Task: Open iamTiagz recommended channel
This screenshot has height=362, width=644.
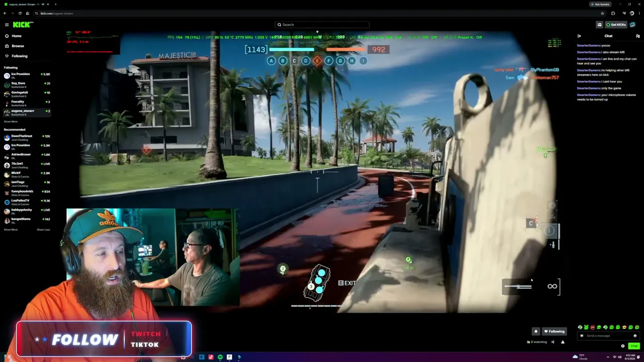Action: (x=27, y=183)
